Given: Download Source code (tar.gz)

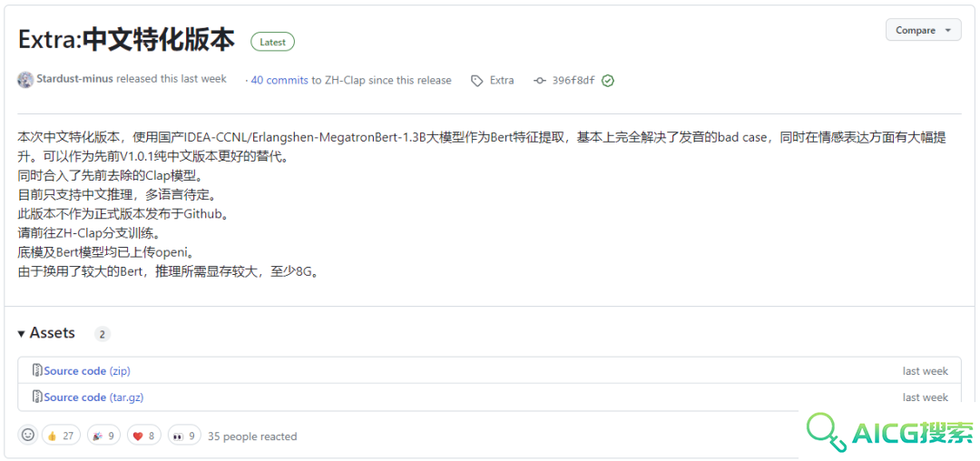Looking at the screenshot, I should click(x=93, y=397).
